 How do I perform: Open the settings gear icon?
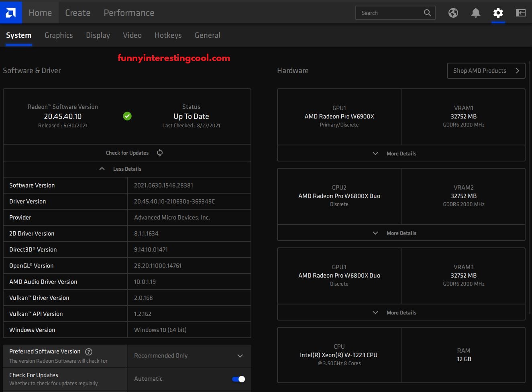pyautogui.click(x=498, y=13)
